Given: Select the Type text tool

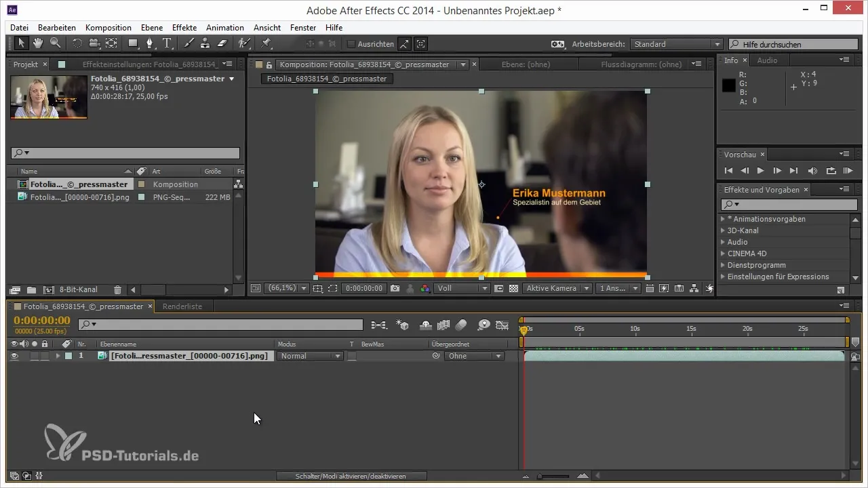Looking at the screenshot, I should (x=167, y=43).
